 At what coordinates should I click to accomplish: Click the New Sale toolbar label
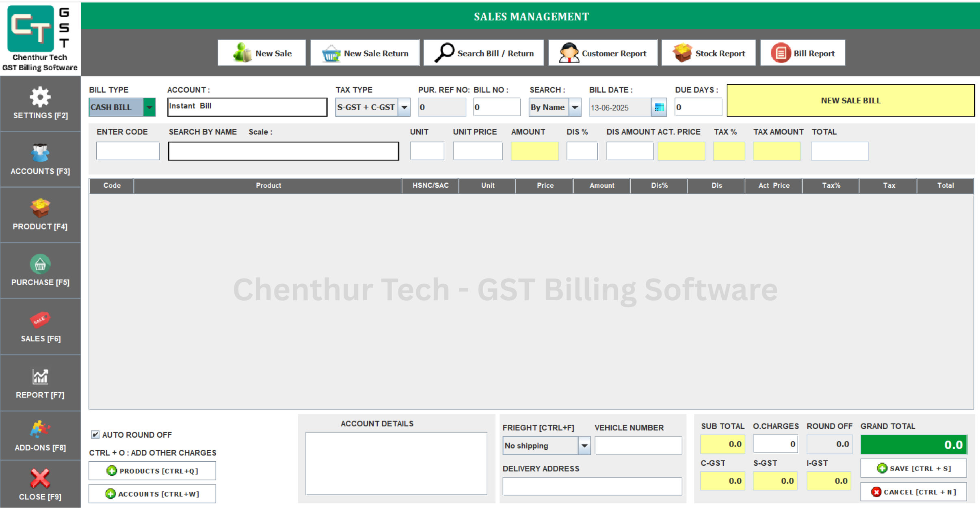click(273, 53)
